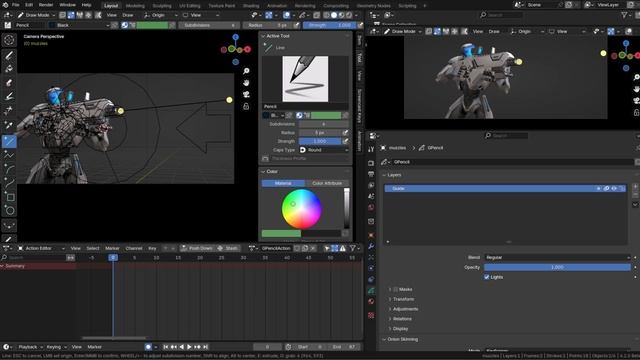Add a new layer with plus button
This screenshot has width=640, height=360.
coord(635,187)
